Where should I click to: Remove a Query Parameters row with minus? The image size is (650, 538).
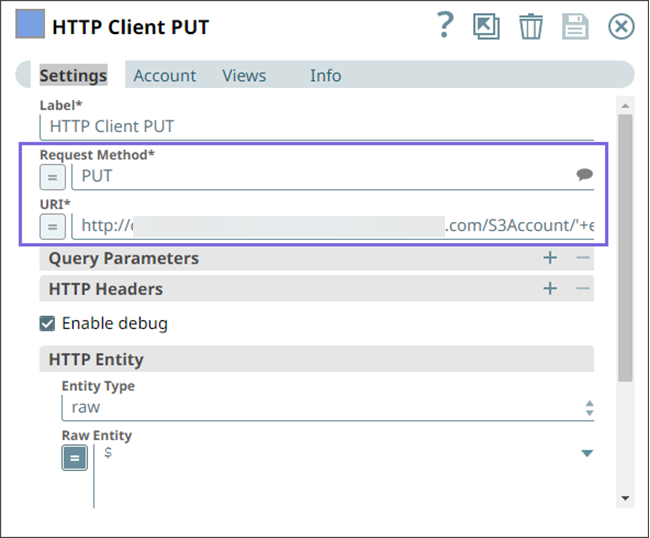[x=583, y=258]
